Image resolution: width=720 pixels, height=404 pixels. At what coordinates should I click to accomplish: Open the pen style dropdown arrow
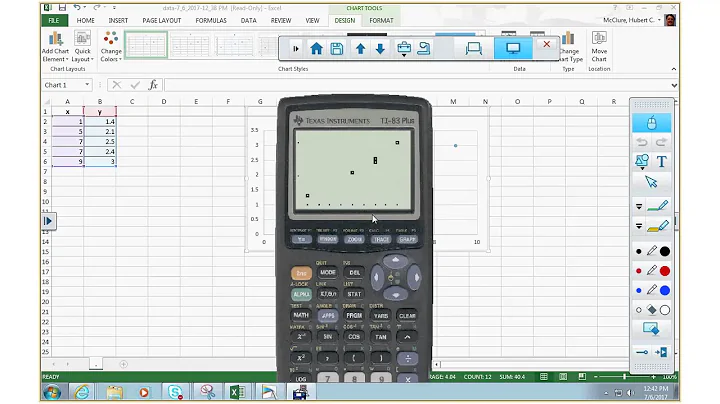639,207
